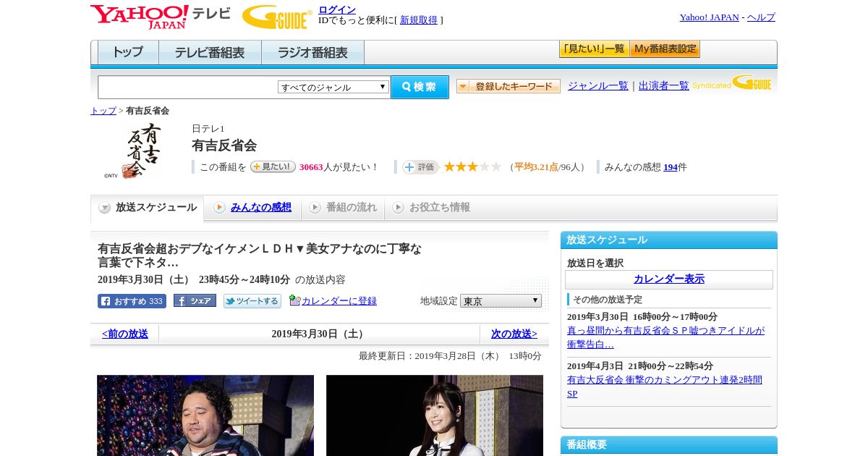Viewport: 868px width, 456px height.
Task: Select the トップ navigation tab
Action: (x=128, y=53)
